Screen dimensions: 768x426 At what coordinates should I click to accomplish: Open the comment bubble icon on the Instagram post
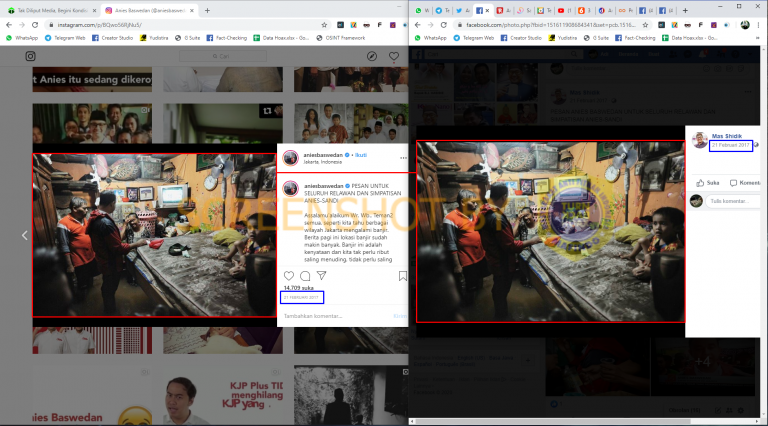pos(305,276)
